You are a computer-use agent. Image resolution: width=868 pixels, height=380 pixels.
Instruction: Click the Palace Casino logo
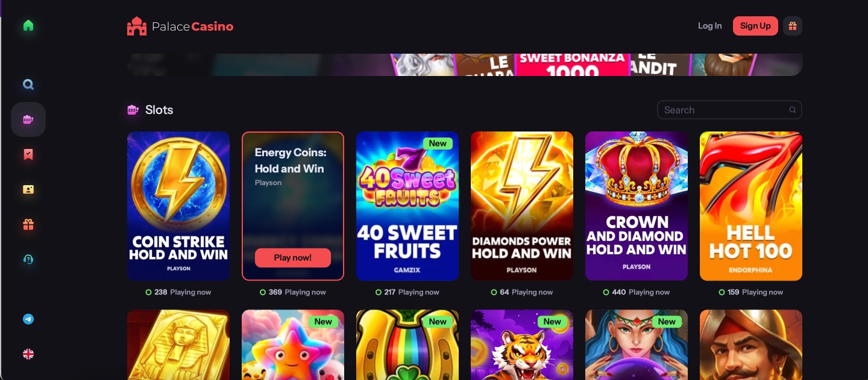180,26
